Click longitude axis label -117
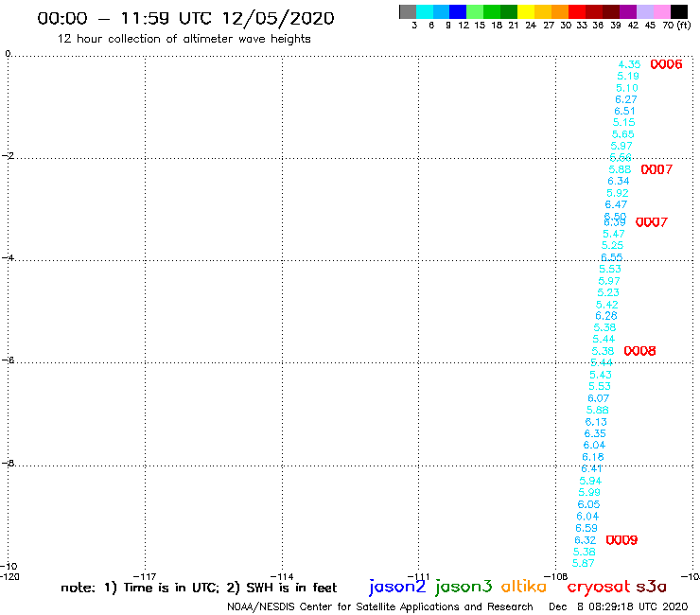 145,576
